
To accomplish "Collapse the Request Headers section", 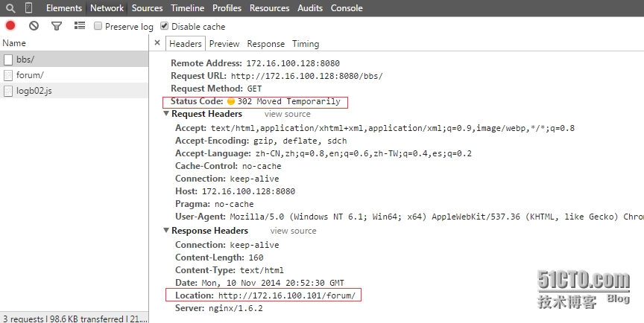I will [x=166, y=114].
